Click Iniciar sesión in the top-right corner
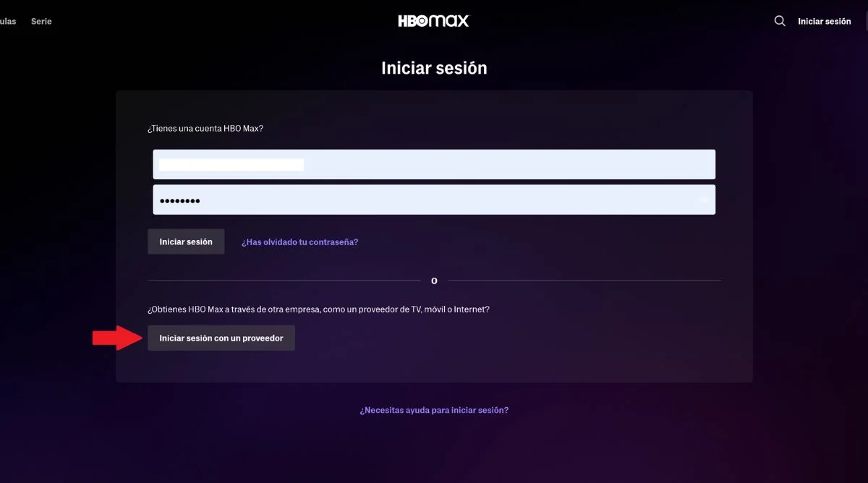868x483 pixels. [825, 21]
